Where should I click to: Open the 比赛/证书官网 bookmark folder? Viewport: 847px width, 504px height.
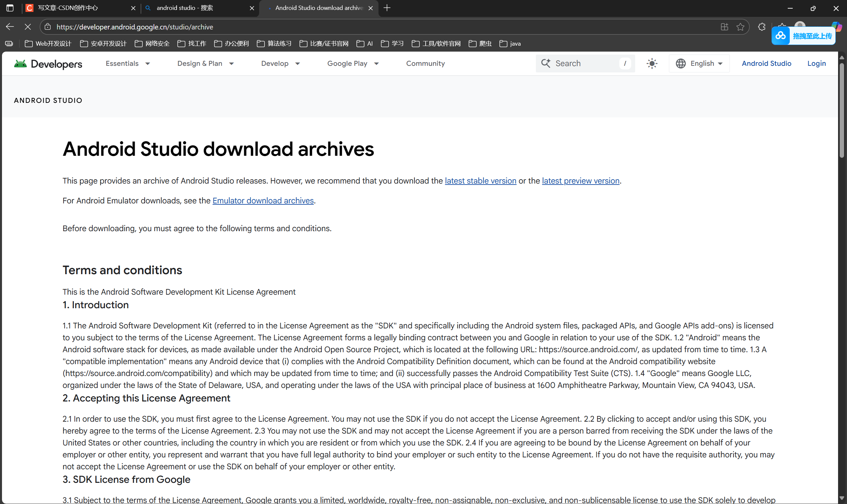click(x=324, y=43)
